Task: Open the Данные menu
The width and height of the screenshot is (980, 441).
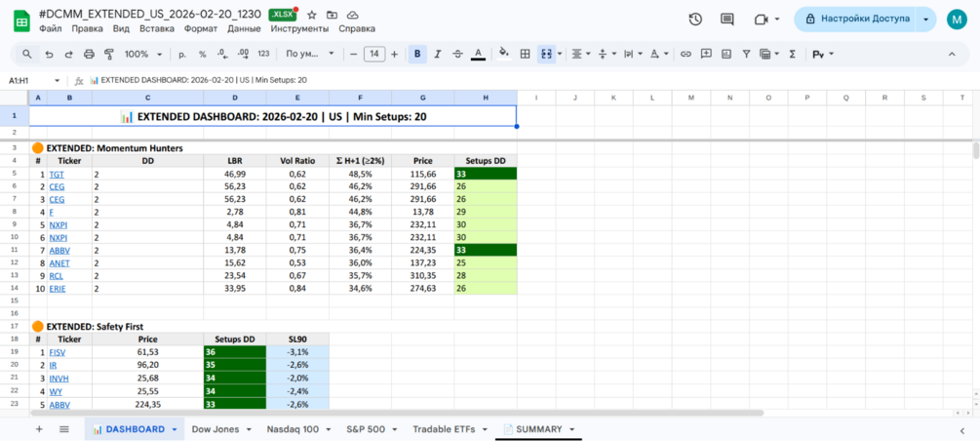Action: click(245, 28)
